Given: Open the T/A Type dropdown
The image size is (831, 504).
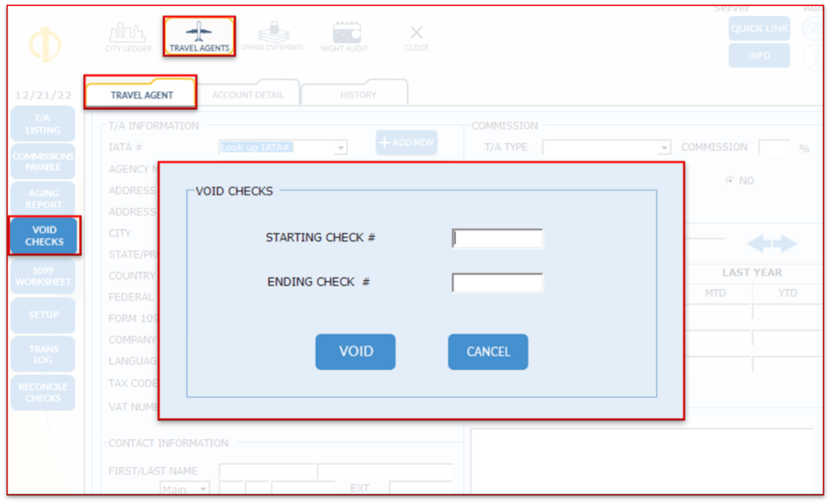Looking at the screenshot, I should 664,148.
